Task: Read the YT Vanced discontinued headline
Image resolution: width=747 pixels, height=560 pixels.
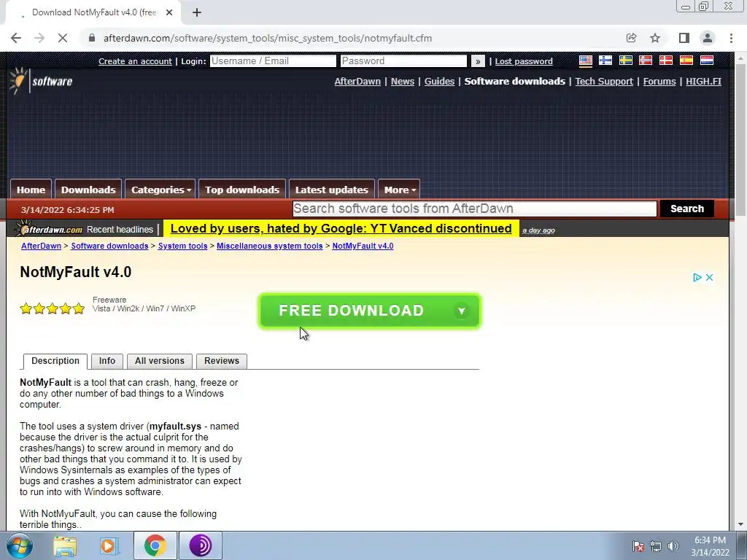Action: 341,228
